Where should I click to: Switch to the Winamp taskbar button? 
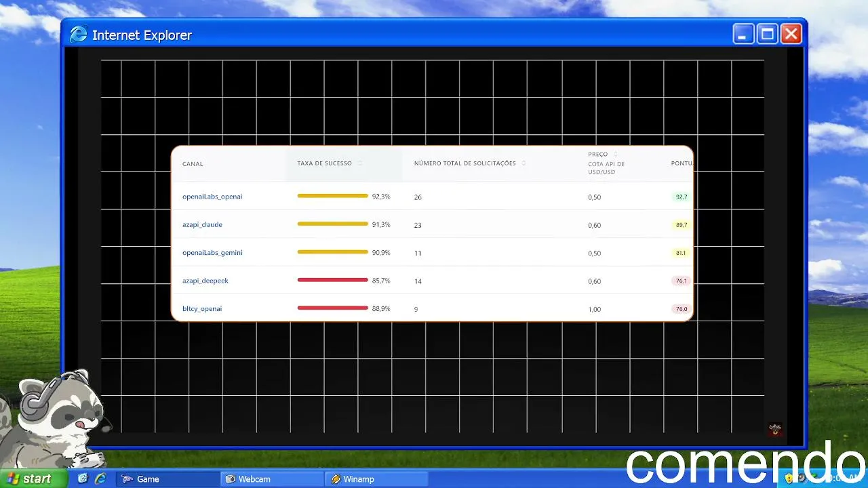point(376,479)
